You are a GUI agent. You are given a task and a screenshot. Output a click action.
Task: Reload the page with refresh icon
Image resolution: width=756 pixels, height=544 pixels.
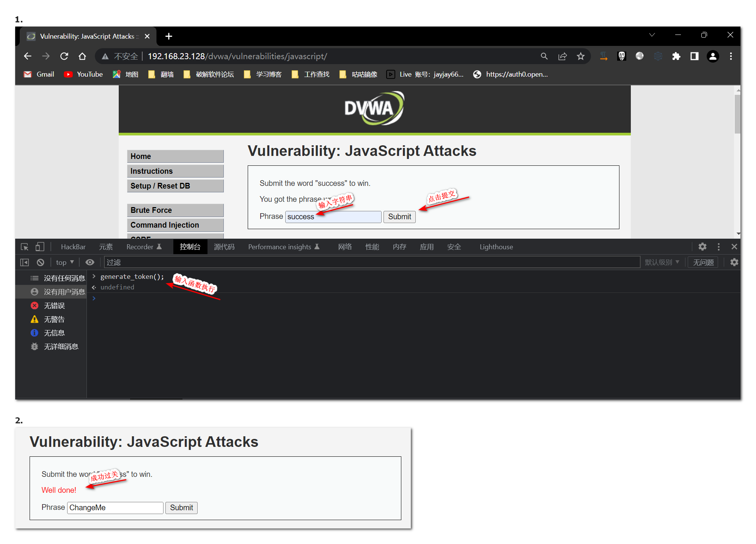tap(64, 57)
